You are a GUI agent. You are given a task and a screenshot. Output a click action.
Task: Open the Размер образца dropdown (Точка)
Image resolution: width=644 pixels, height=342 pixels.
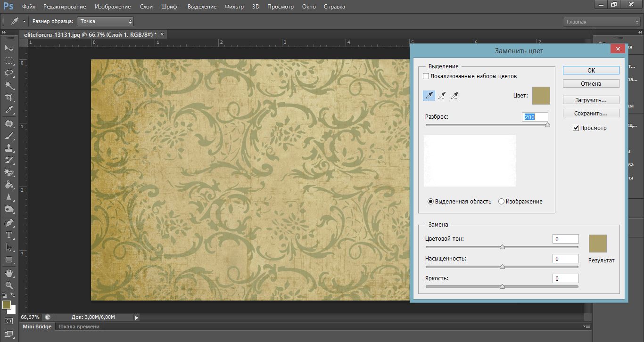(105, 21)
